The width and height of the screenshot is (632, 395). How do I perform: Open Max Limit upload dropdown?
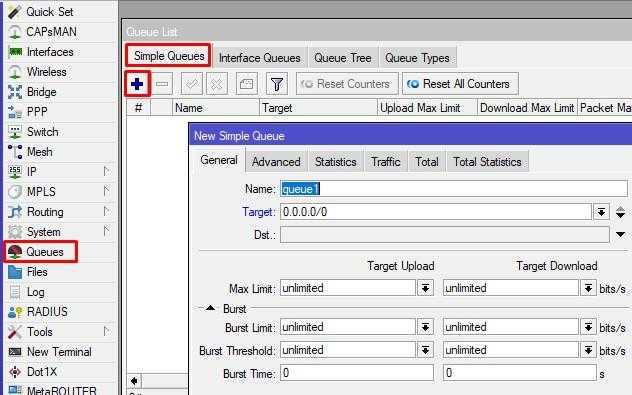click(x=425, y=288)
